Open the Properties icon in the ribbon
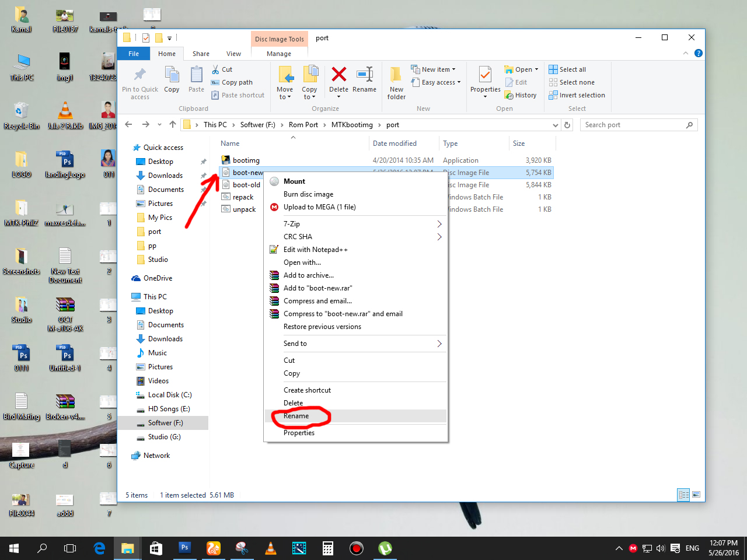Screen dimensions: 747x560 coord(485,75)
